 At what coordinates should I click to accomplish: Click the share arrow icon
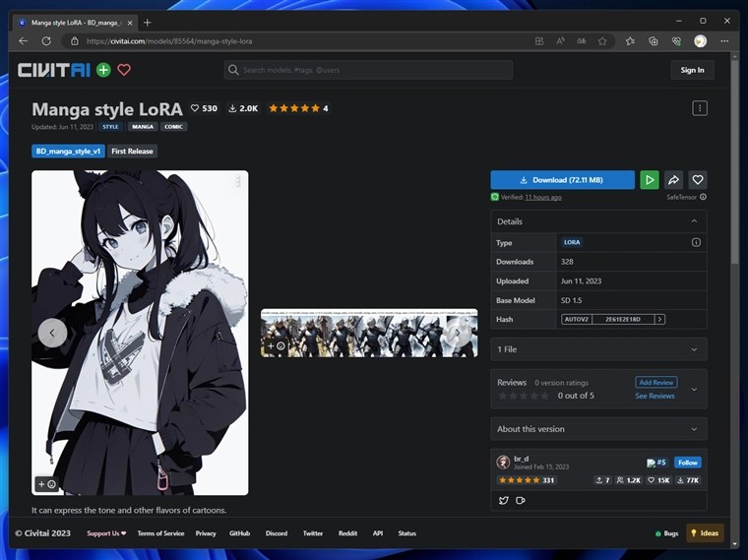pyautogui.click(x=673, y=180)
